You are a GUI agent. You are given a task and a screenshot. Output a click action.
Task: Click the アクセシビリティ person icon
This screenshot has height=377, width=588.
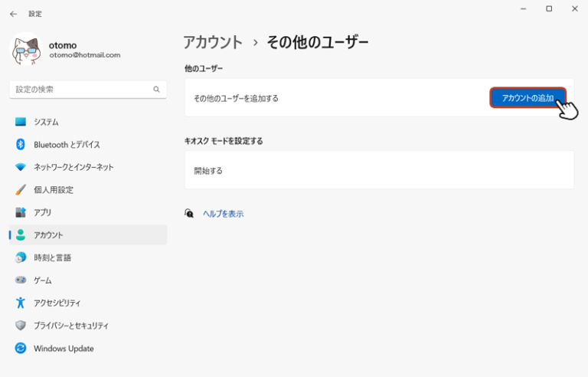[x=21, y=303]
